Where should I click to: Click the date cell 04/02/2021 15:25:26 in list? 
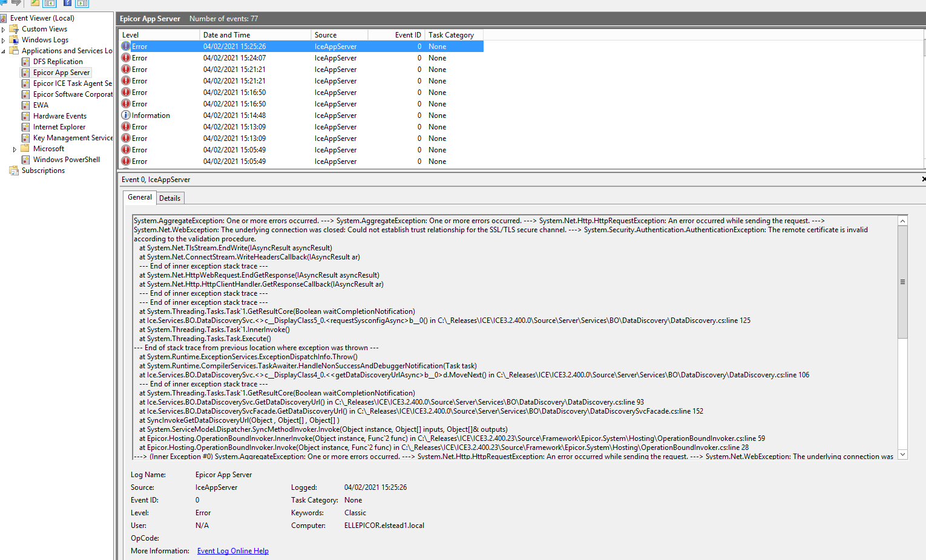pos(235,47)
